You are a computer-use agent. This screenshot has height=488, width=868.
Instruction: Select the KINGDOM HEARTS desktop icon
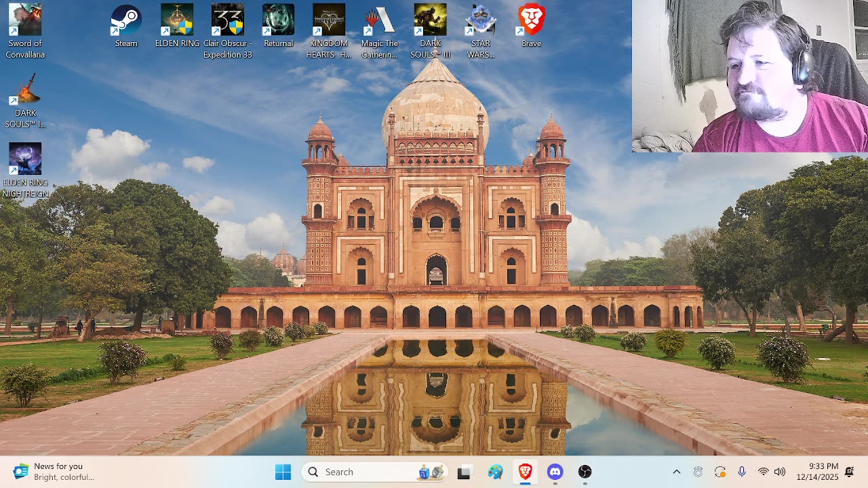pyautogui.click(x=329, y=31)
